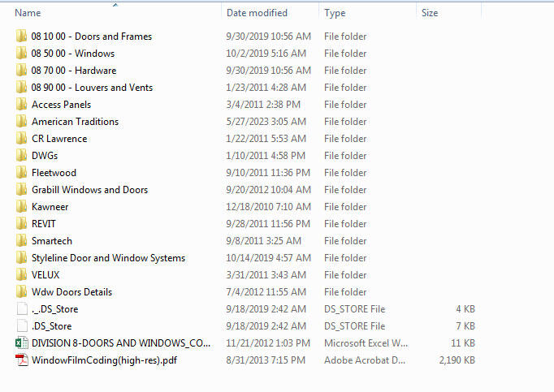Click the Adobe Acrobat D... type cell
Screen dimensions: 554x392
pyautogui.click(x=365, y=360)
